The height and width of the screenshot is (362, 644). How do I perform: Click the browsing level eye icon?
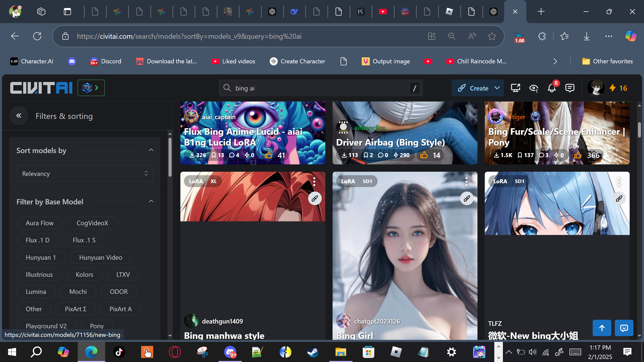click(533, 88)
